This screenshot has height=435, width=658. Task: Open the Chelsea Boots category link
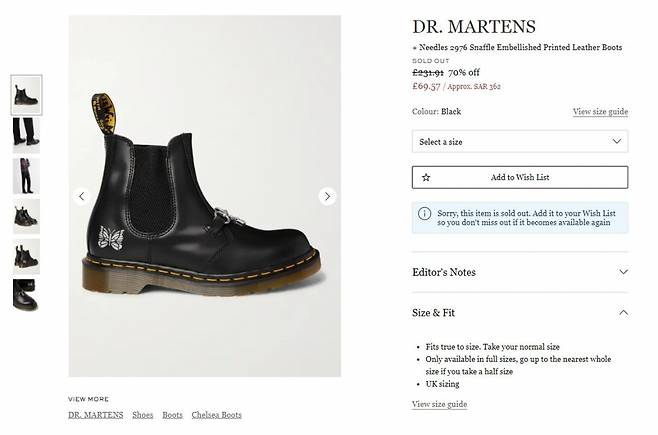pyautogui.click(x=217, y=415)
